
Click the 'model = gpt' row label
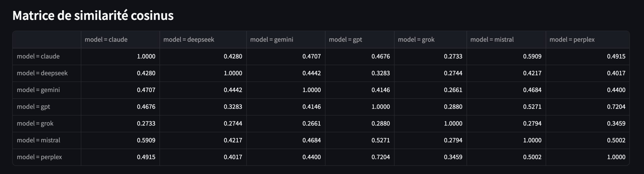point(33,107)
